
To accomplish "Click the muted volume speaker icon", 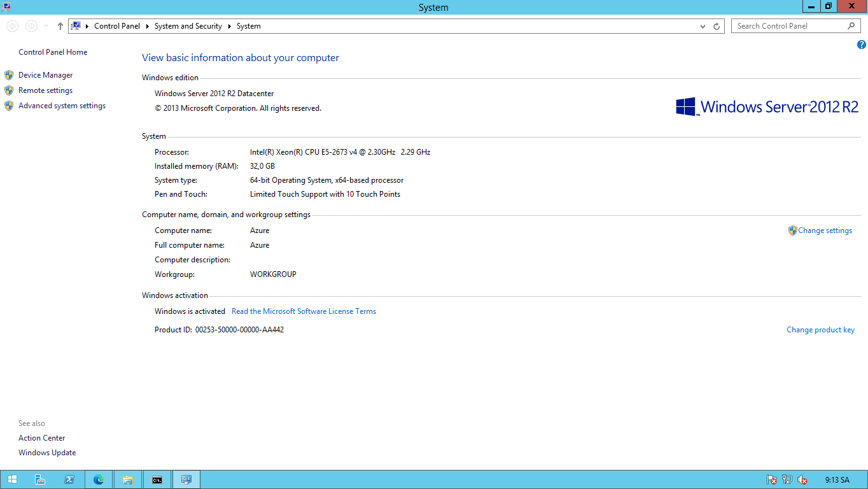I will pyautogui.click(x=802, y=480).
